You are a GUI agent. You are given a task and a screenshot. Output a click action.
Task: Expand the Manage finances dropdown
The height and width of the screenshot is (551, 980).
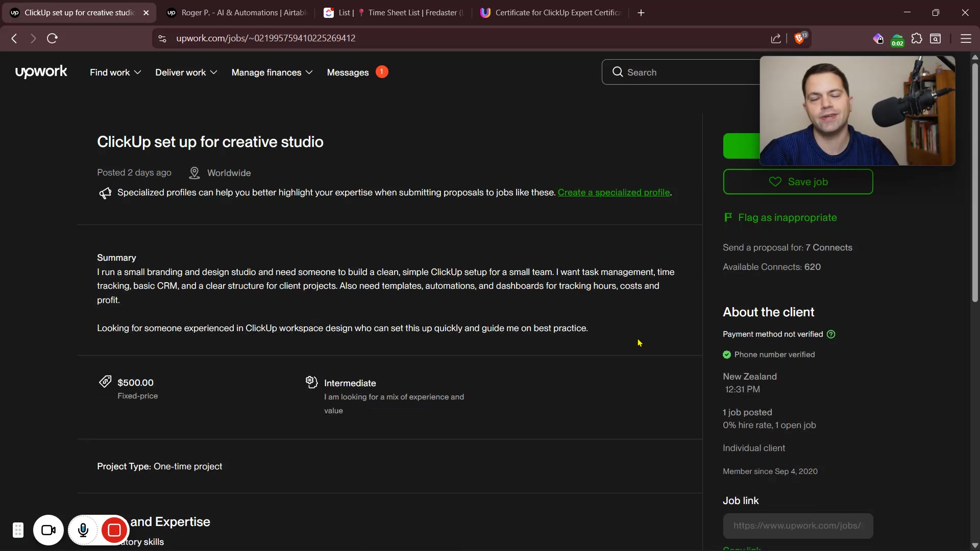tap(272, 72)
